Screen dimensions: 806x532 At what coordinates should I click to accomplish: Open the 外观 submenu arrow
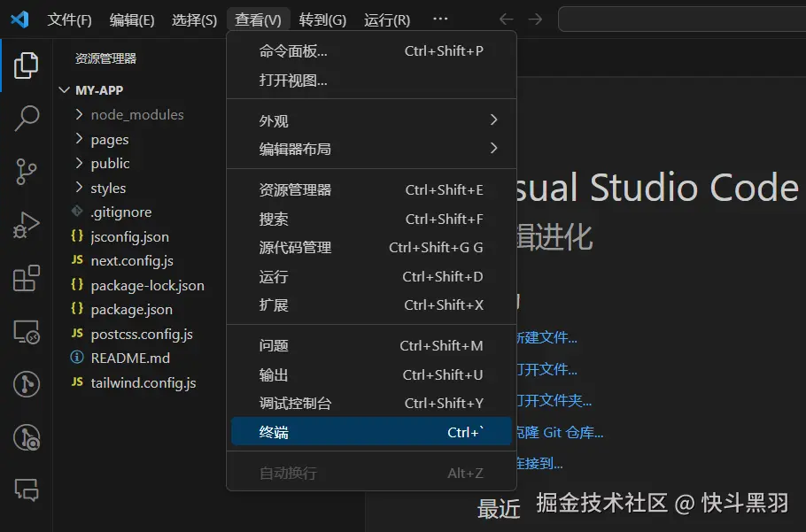pos(493,120)
